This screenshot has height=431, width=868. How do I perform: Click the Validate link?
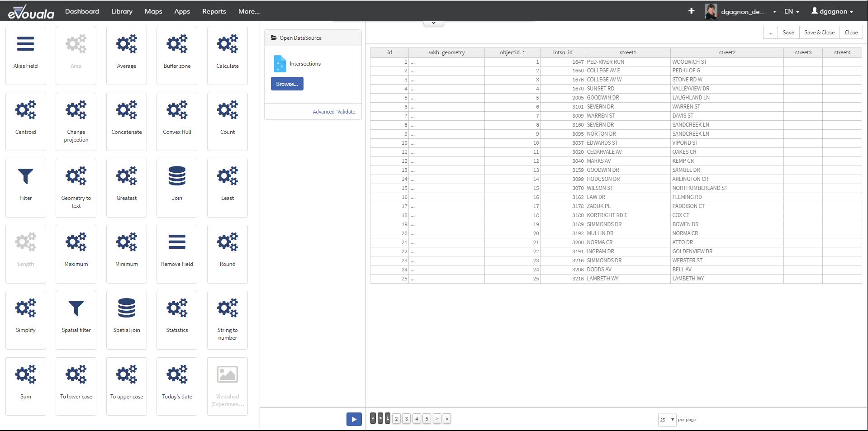pyautogui.click(x=346, y=112)
